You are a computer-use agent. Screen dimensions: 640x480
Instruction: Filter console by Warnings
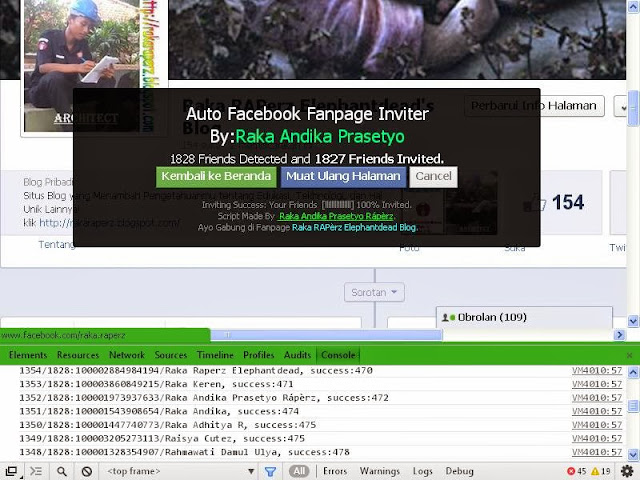(380, 471)
